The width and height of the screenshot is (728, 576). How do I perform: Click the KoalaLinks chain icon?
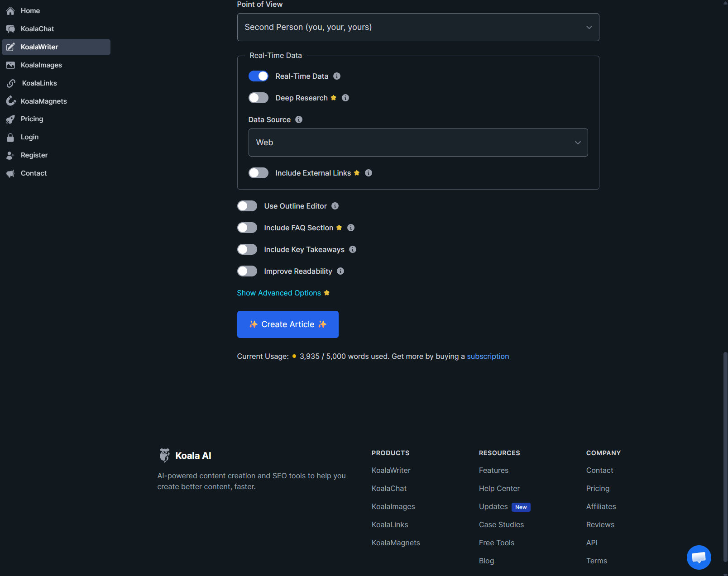tap(11, 83)
